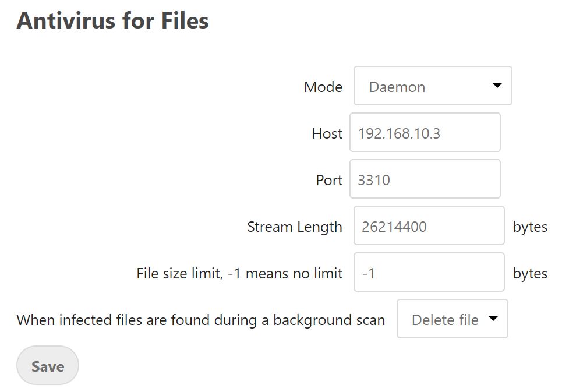The image size is (562, 392).
Task: Open the Mode dropdown
Action: 432,86
